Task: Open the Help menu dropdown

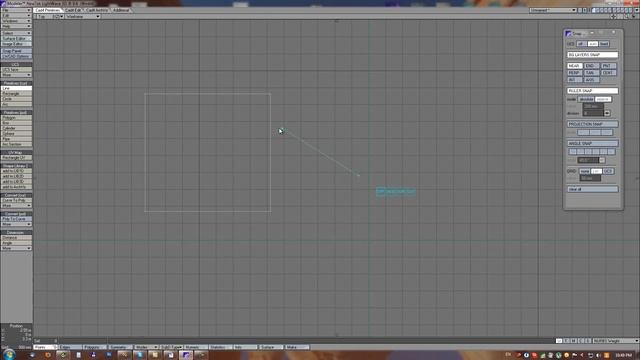Action: [x=16, y=26]
